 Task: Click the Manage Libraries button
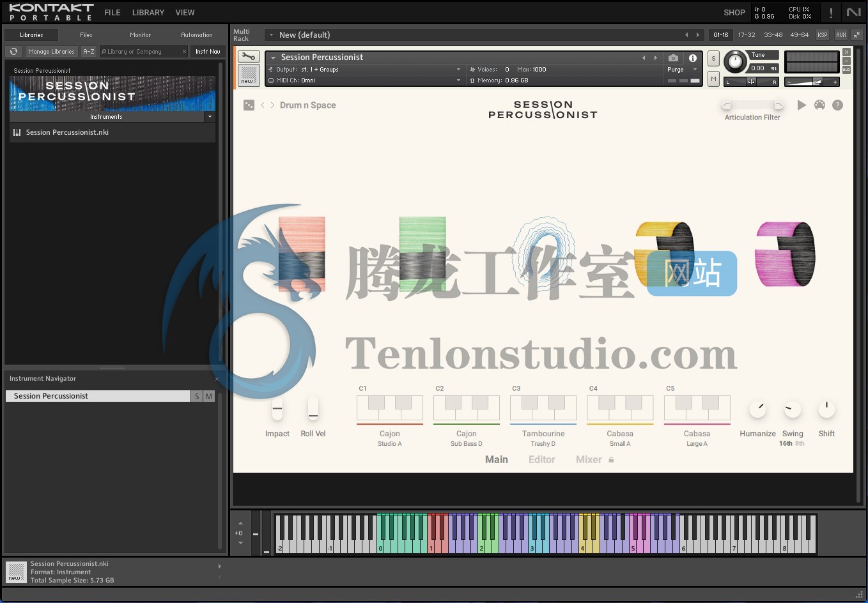tap(51, 51)
